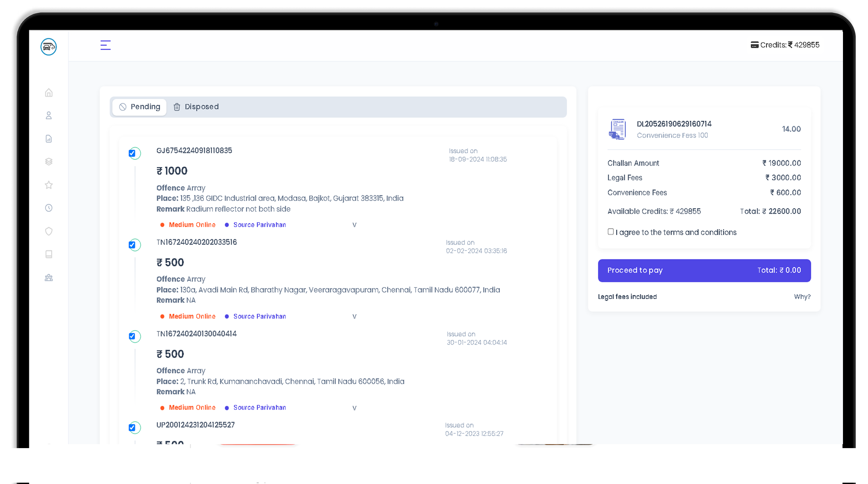The image size is (868, 484).
Task: Open the home sidebar icon
Action: (x=49, y=93)
